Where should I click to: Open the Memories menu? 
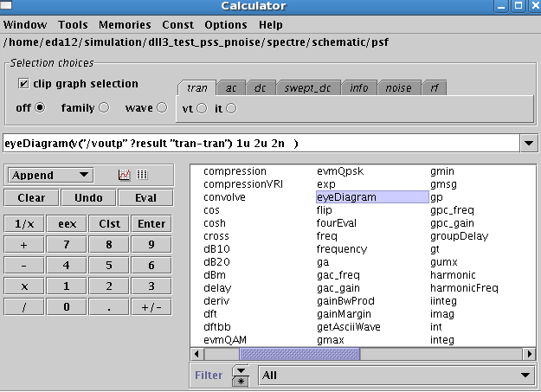[125, 25]
